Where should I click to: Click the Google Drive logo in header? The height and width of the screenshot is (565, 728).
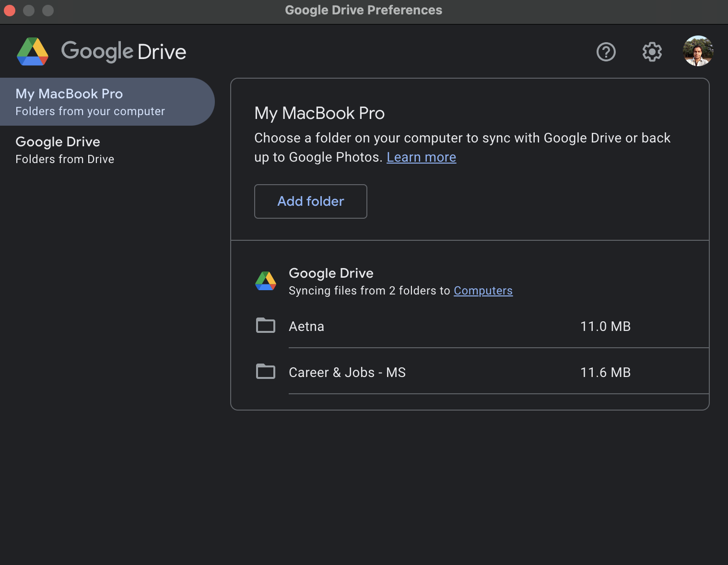click(x=33, y=51)
